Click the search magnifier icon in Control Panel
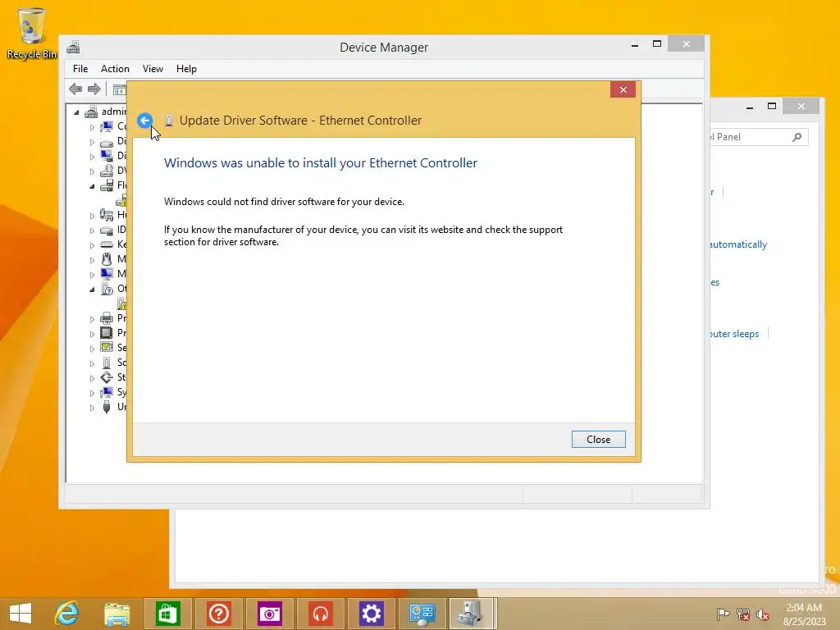The image size is (840, 630). [x=797, y=137]
